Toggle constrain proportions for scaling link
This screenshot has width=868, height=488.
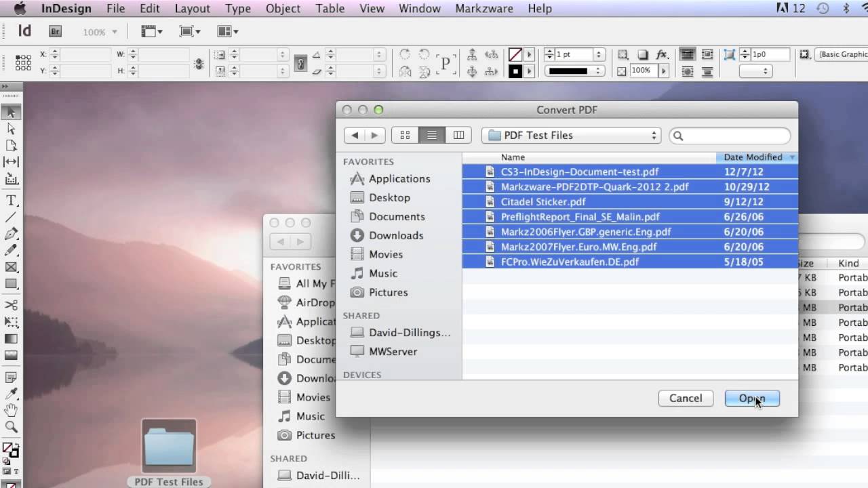[301, 63]
